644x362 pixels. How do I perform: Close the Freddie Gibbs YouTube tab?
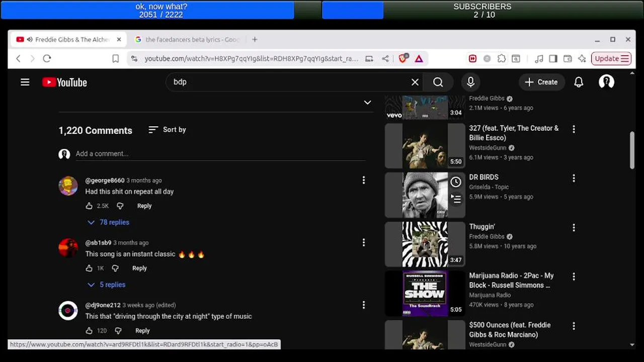(x=119, y=40)
